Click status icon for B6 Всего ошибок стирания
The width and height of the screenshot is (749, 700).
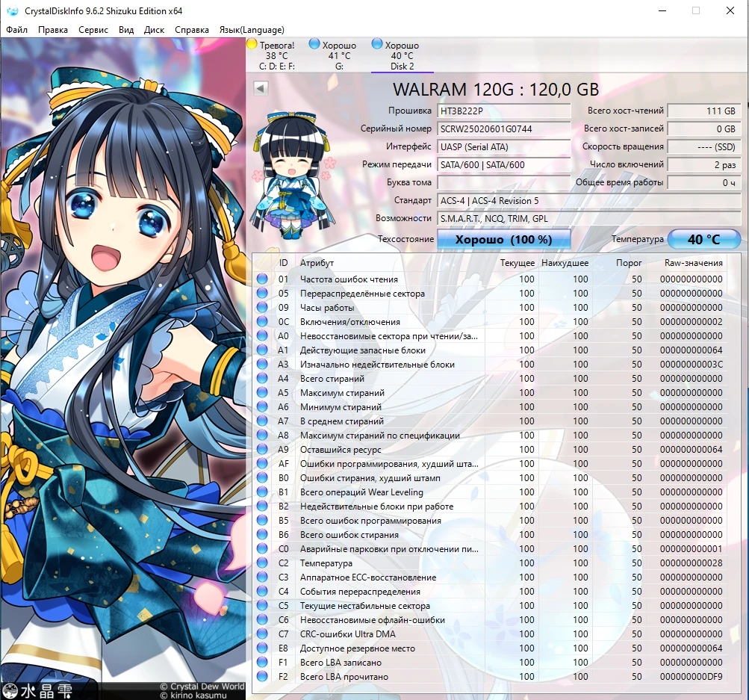(262, 535)
